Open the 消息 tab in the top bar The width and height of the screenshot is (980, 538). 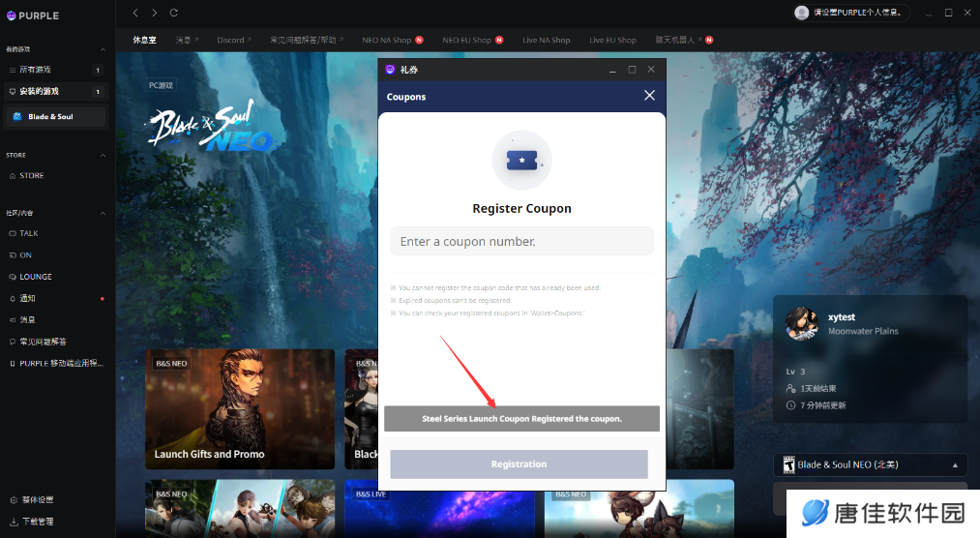point(187,40)
